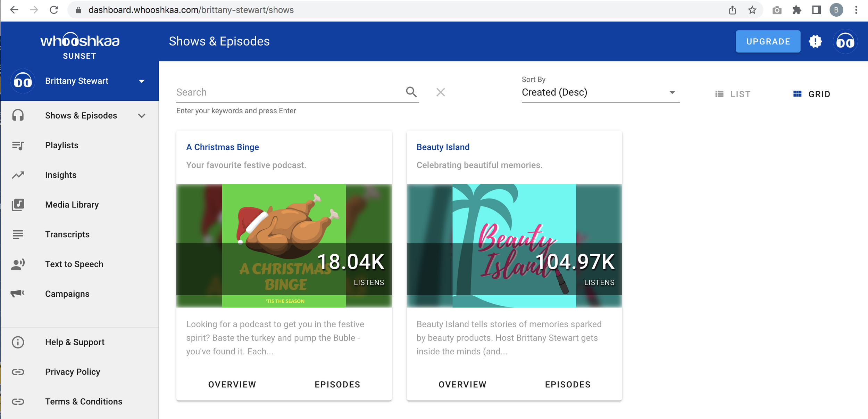This screenshot has width=868, height=419.
Task: Click the Terms & Conditions link icon
Action: pyautogui.click(x=18, y=402)
